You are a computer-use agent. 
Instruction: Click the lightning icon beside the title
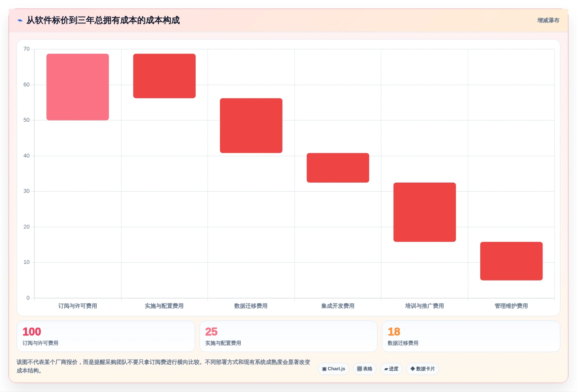20,20
